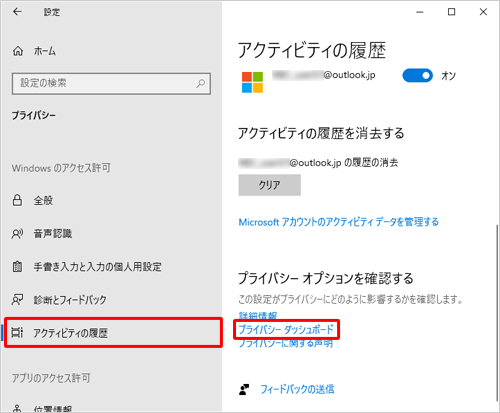
Task: Click the clipboard icon for handwriting settings
Action: tap(17, 267)
